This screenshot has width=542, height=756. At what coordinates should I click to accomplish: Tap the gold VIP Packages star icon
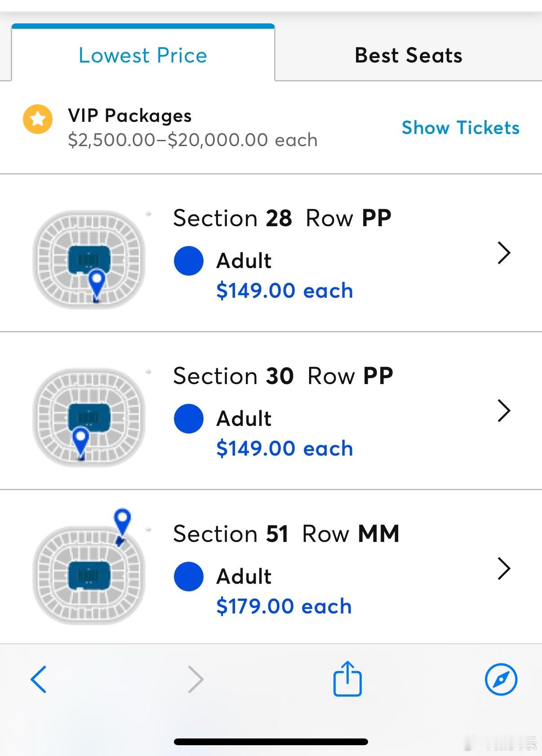point(38,119)
